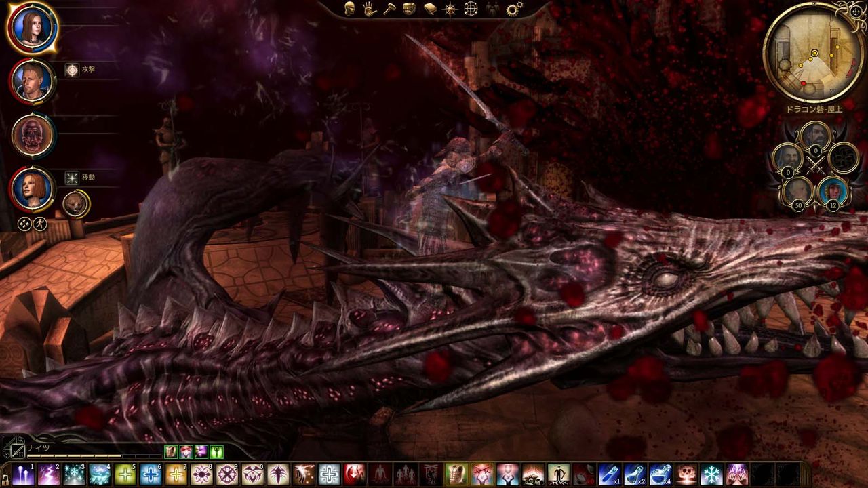Use the dark red single-figure ability
The image size is (868, 488).
click(380, 474)
